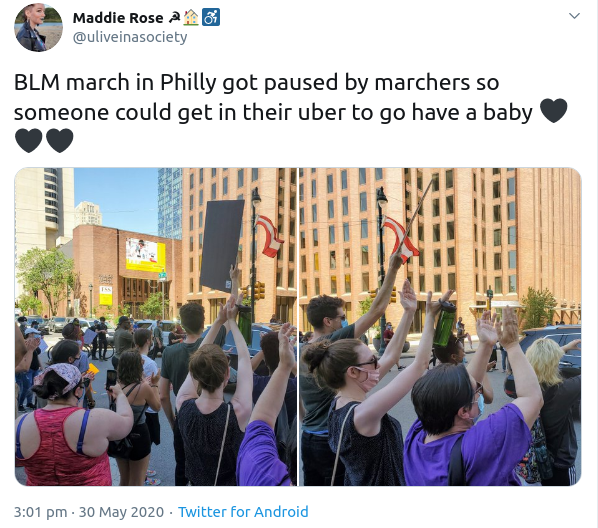
Task: Open the tweet options chevron menu
Action: pos(574,16)
